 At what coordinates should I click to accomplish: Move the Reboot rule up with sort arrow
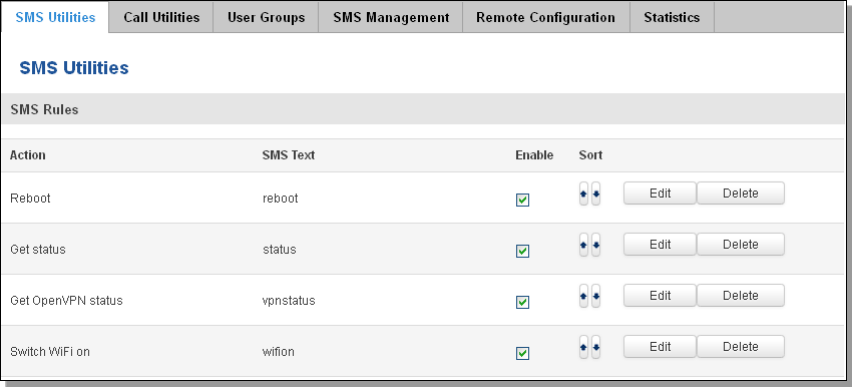pos(584,194)
